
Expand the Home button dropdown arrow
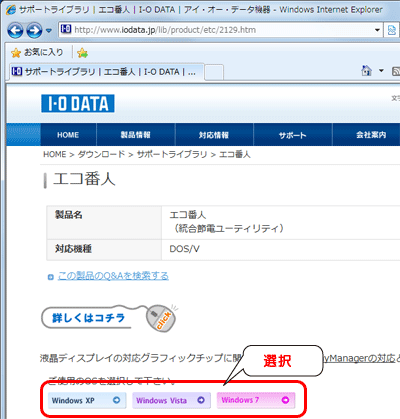click(x=381, y=71)
